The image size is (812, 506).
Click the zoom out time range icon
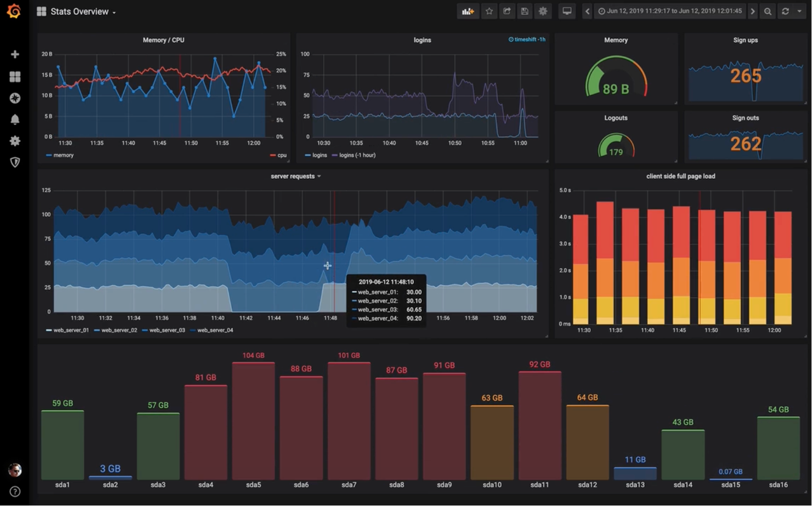[x=767, y=11]
